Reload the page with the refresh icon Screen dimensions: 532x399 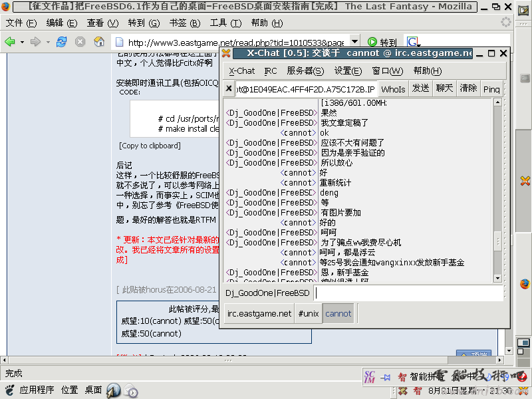coord(61,42)
